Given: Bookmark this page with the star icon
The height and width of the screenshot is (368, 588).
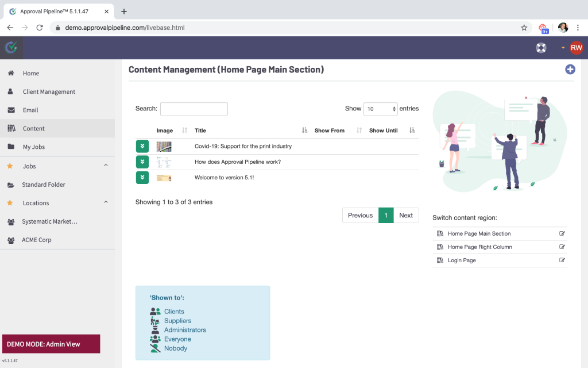Looking at the screenshot, I should tap(524, 28).
